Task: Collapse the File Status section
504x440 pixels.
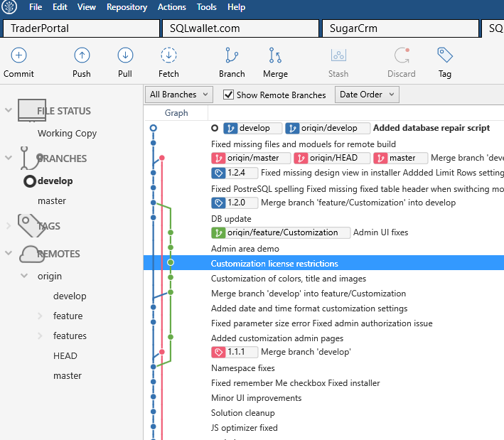Action: click(9, 110)
